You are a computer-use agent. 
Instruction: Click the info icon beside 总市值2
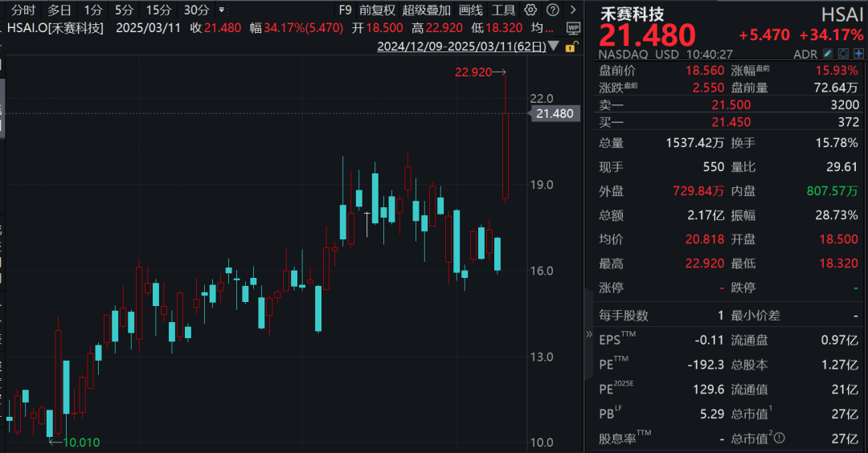(780, 438)
